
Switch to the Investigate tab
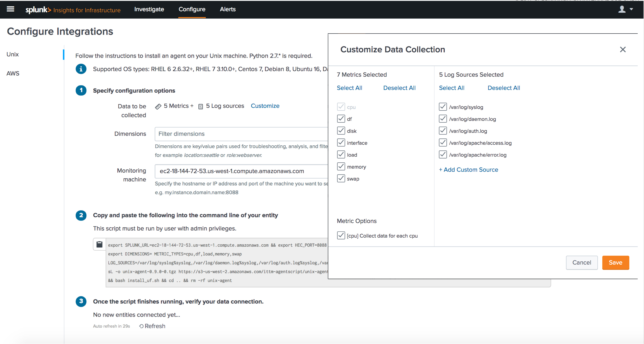[x=149, y=9]
